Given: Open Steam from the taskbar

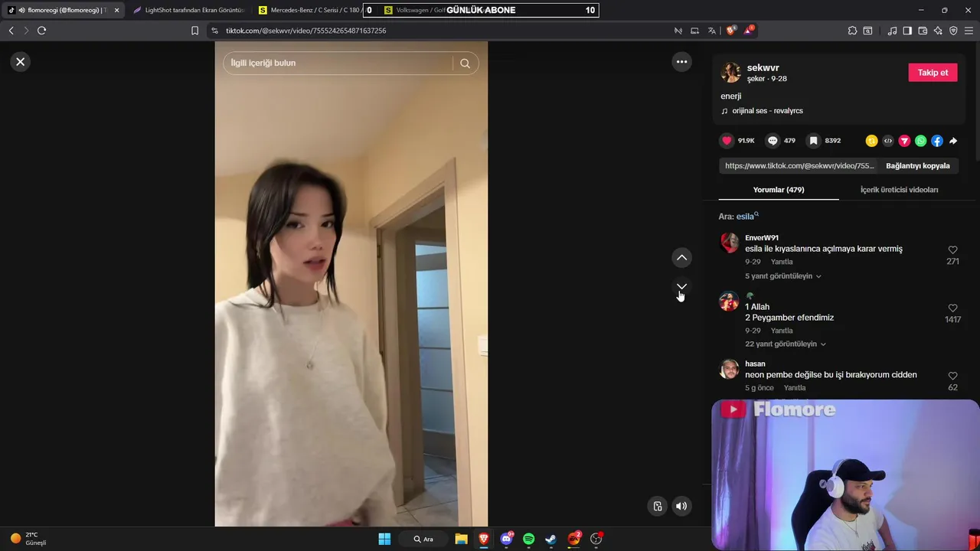Looking at the screenshot, I should click(550, 539).
